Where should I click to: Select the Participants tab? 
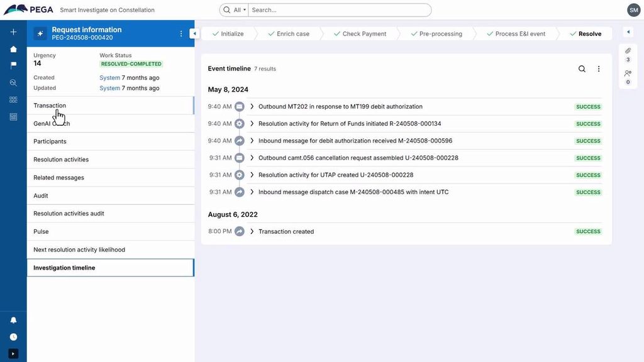click(x=50, y=141)
